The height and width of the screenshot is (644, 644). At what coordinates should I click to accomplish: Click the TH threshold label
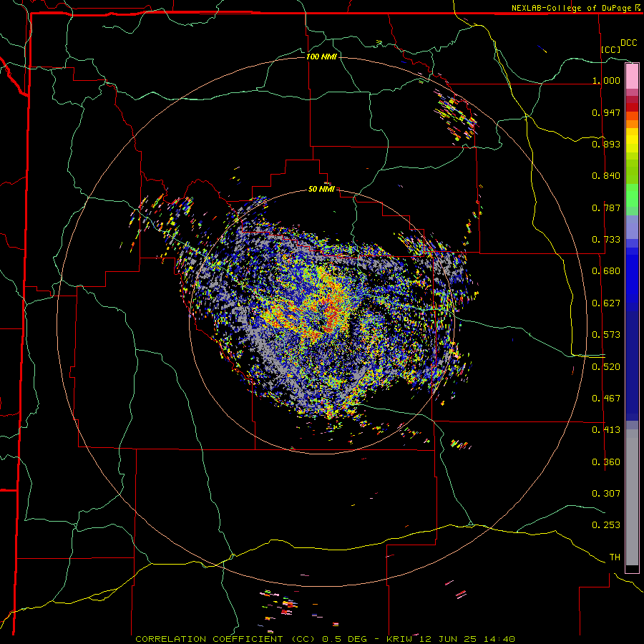[615, 557]
